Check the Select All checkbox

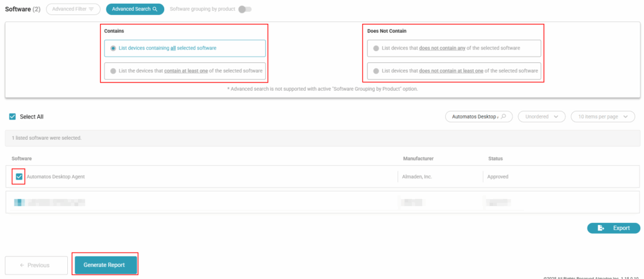point(13,117)
